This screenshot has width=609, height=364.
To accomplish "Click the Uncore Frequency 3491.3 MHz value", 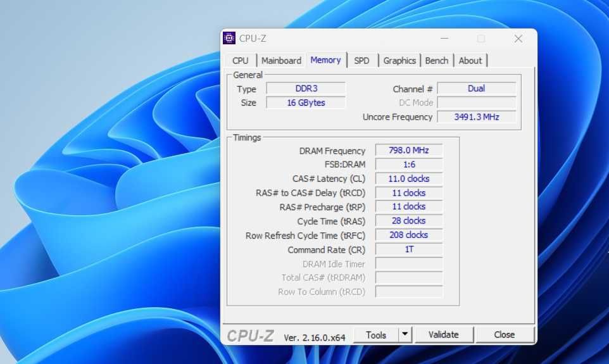I will 477,117.
